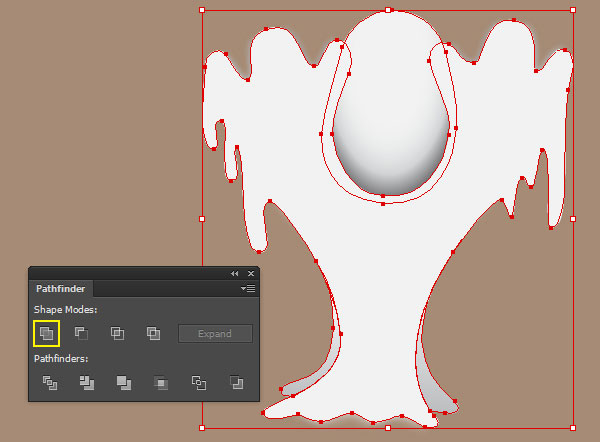The height and width of the screenshot is (442, 600).
Task: Close the Pathfinder panel
Action: click(251, 274)
